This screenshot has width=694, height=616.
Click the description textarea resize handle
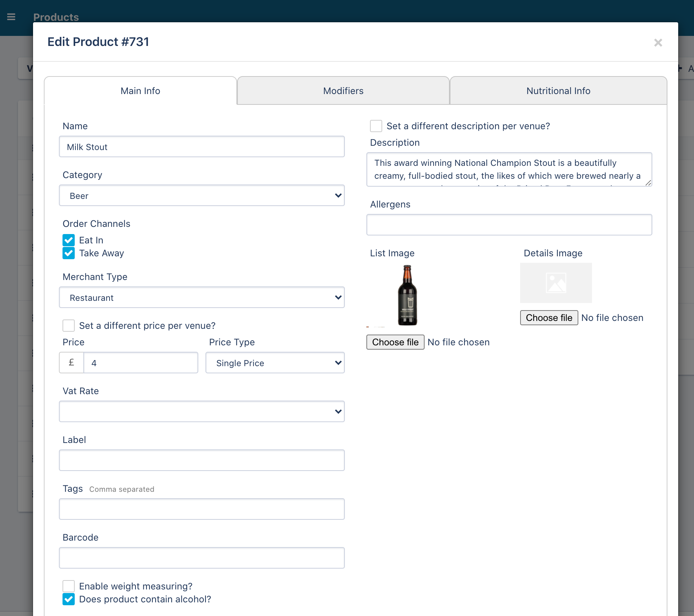648,183
